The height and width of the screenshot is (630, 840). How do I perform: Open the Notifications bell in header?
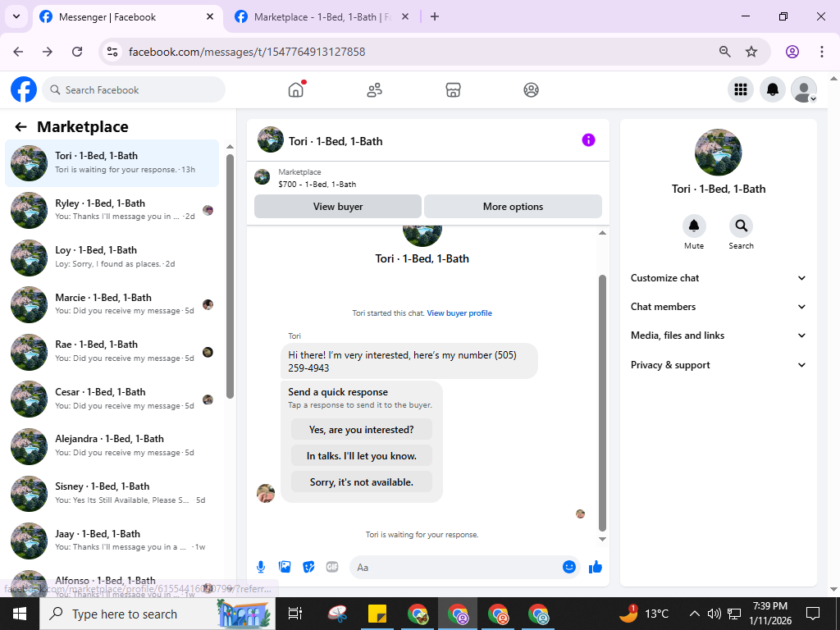pyautogui.click(x=773, y=89)
